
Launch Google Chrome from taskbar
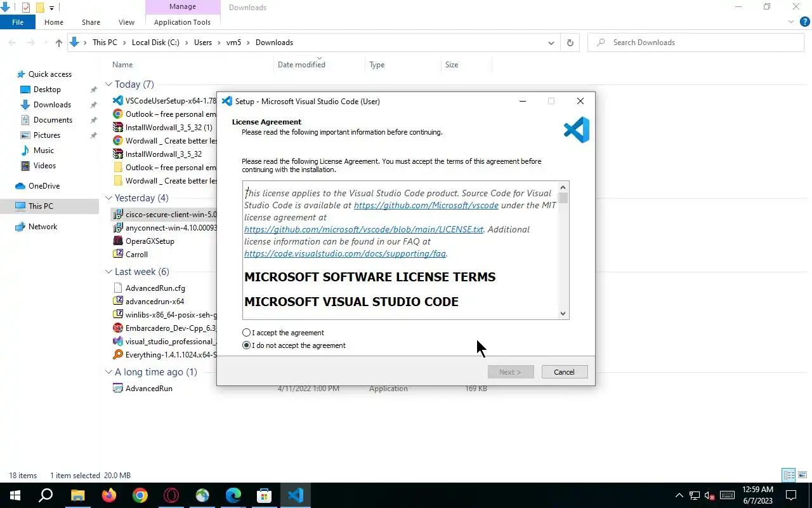point(140,495)
